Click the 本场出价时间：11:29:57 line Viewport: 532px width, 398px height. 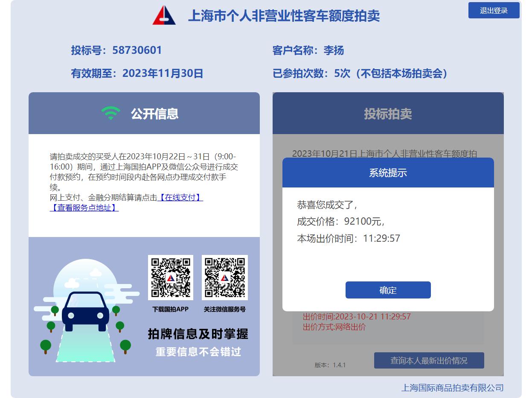[x=349, y=238]
